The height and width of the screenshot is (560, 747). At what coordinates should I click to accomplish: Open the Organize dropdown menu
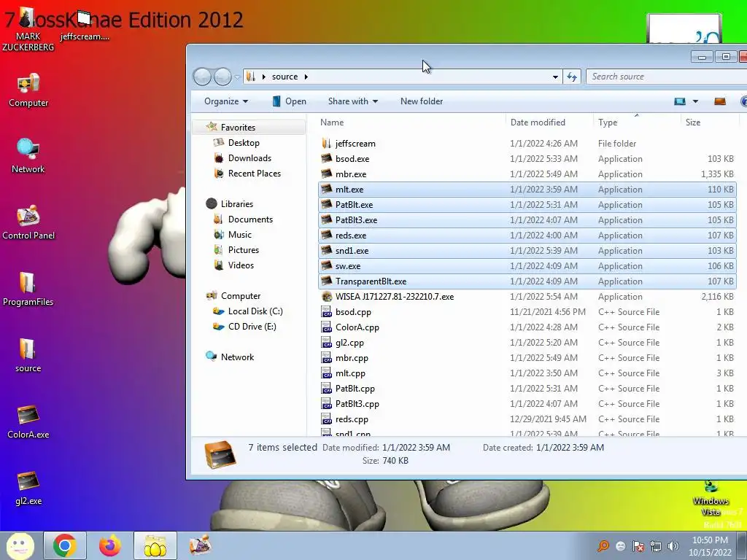[226, 101]
